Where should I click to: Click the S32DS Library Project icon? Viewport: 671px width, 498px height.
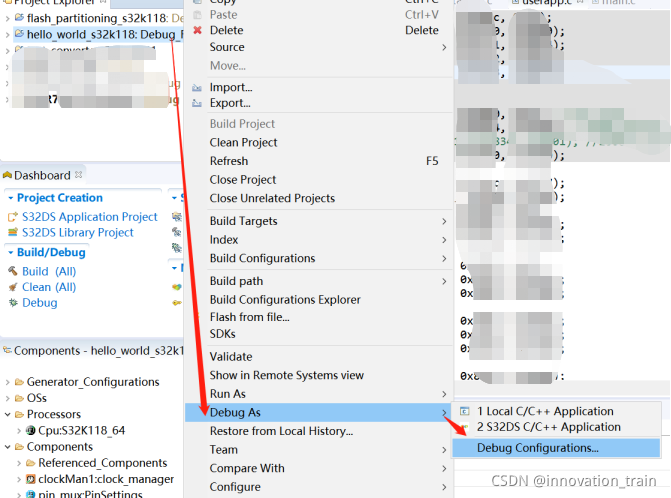pos(13,232)
